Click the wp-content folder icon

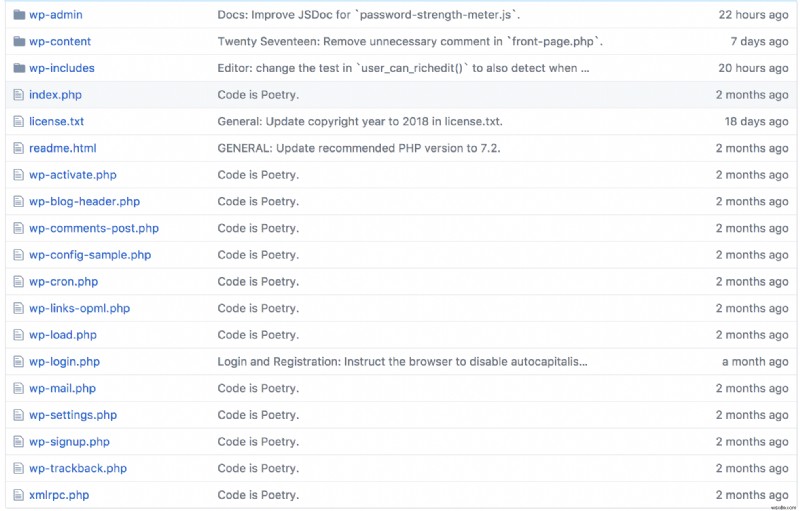pyautogui.click(x=19, y=41)
